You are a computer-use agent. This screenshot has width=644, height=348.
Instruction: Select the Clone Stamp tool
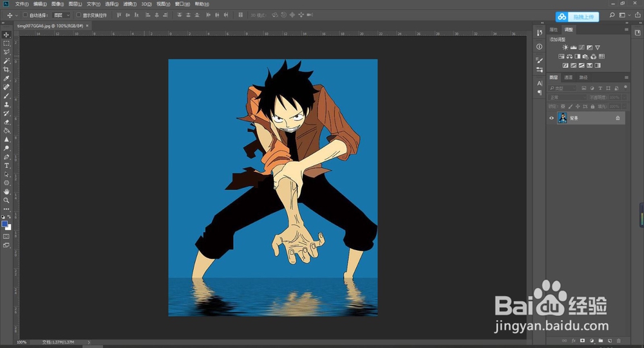click(x=6, y=105)
